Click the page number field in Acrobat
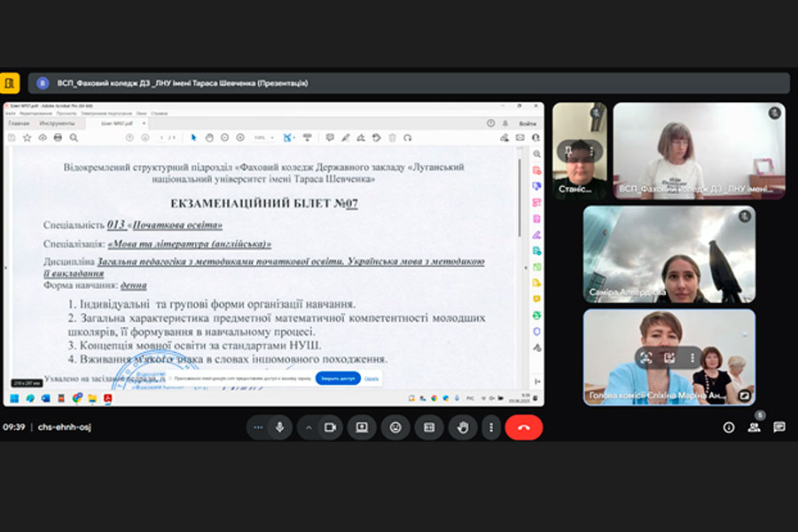 click(162, 138)
